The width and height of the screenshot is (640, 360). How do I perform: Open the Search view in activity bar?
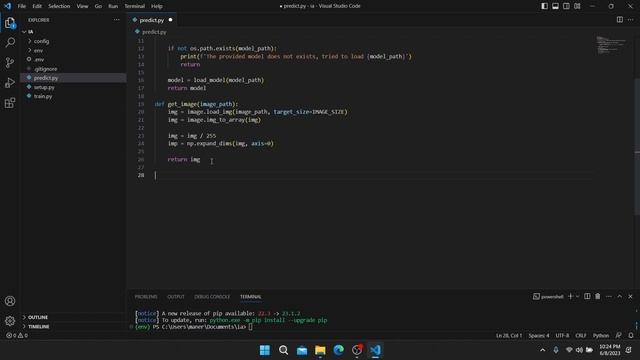[x=10, y=42]
